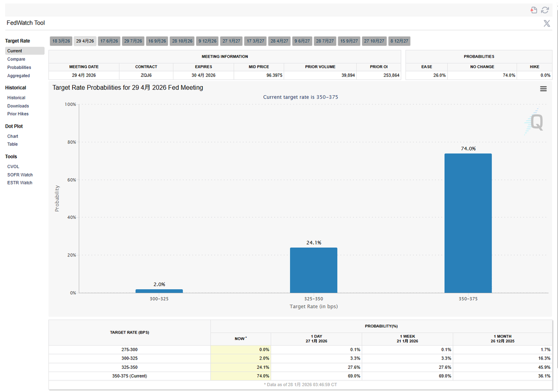Open the 8 12月27 meeting tab
This screenshot has height=392, width=558.
tap(399, 41)
